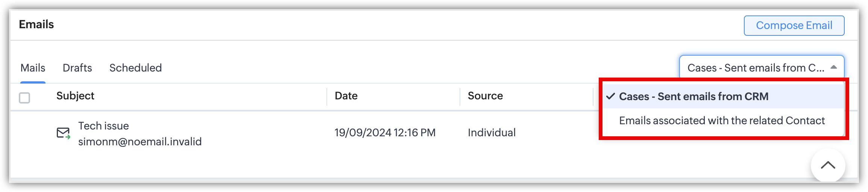Click the dropdown caret arrow
The image size is (868, 192).
833,67
